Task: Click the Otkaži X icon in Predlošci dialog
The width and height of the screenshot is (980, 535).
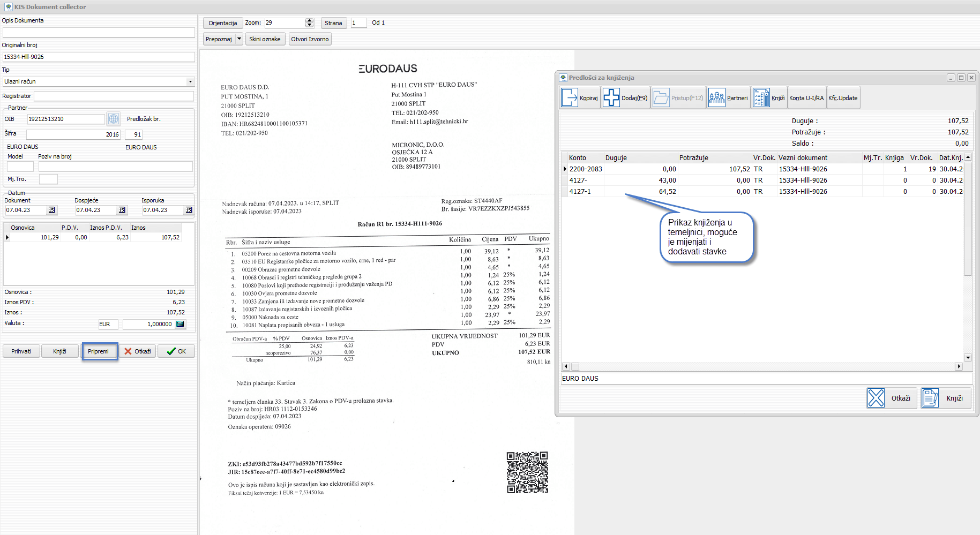Action: 876,398
